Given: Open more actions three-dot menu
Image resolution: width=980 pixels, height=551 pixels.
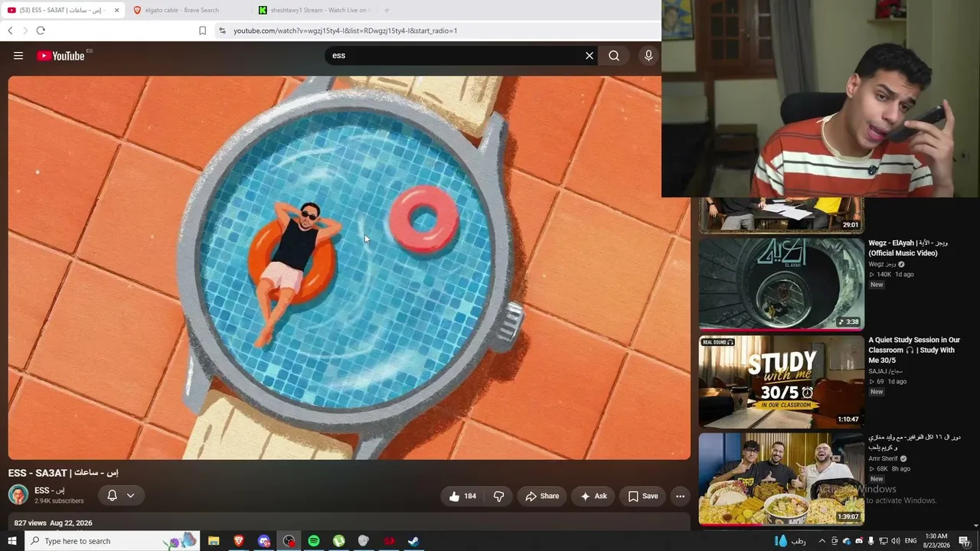Looking at the screenshot, I should click(x=680, y=496).
